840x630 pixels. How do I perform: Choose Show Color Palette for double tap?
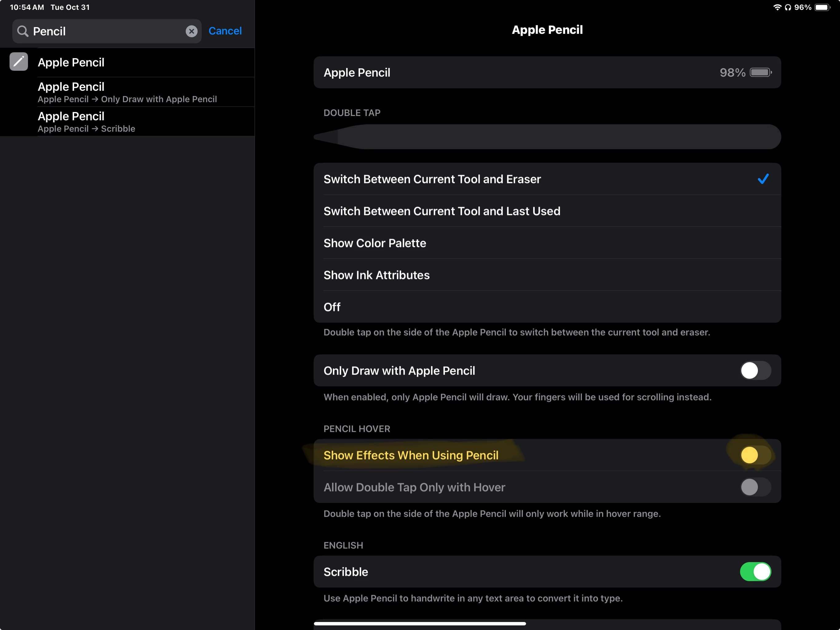tap(374, 243)
